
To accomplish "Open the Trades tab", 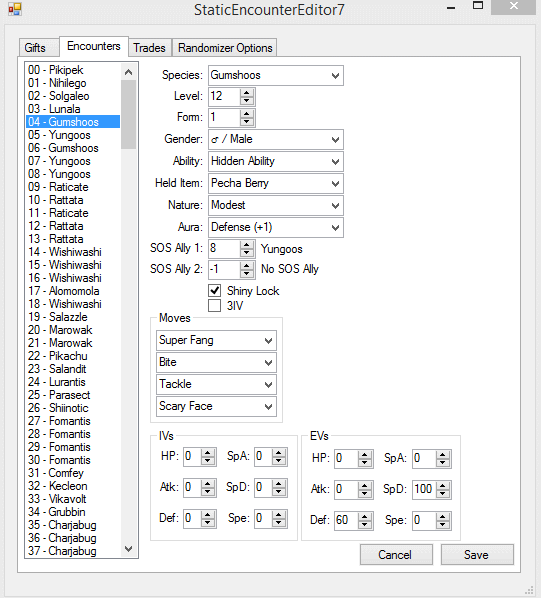I will tap(149, 48).
